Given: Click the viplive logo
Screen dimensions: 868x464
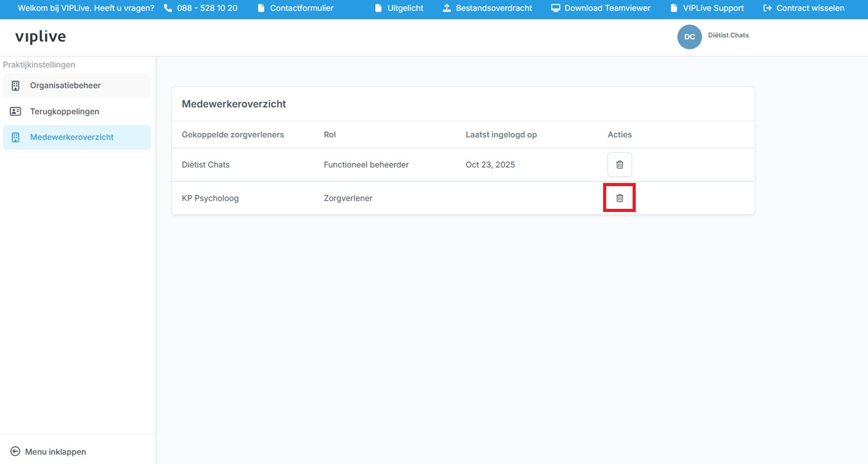Looking at the screenshot, I should point(41,37).
